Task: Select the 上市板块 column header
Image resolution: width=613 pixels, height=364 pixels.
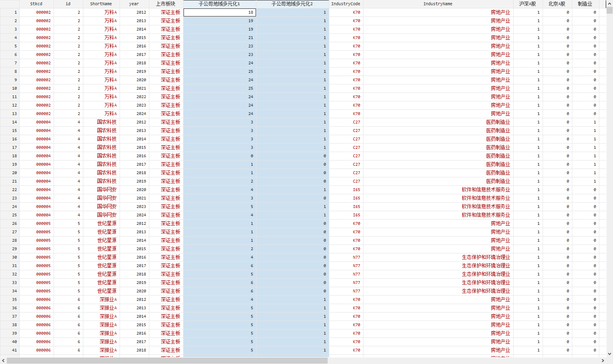Action: tap(166, 4)
